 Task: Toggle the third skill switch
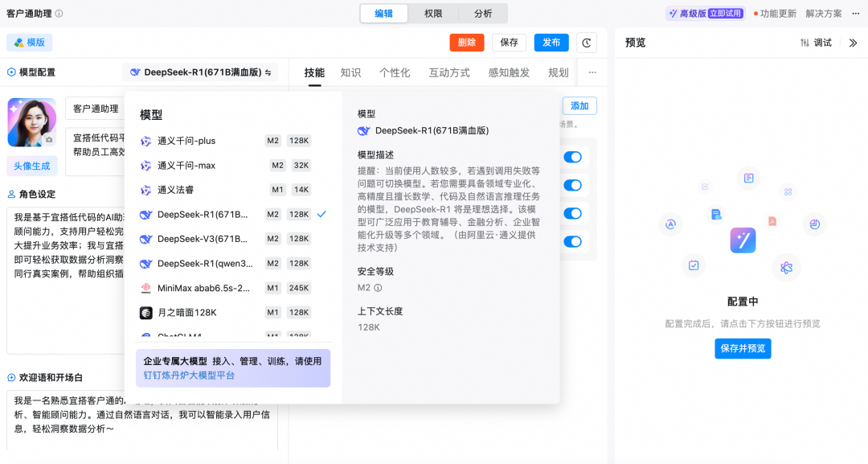(572, 213)
